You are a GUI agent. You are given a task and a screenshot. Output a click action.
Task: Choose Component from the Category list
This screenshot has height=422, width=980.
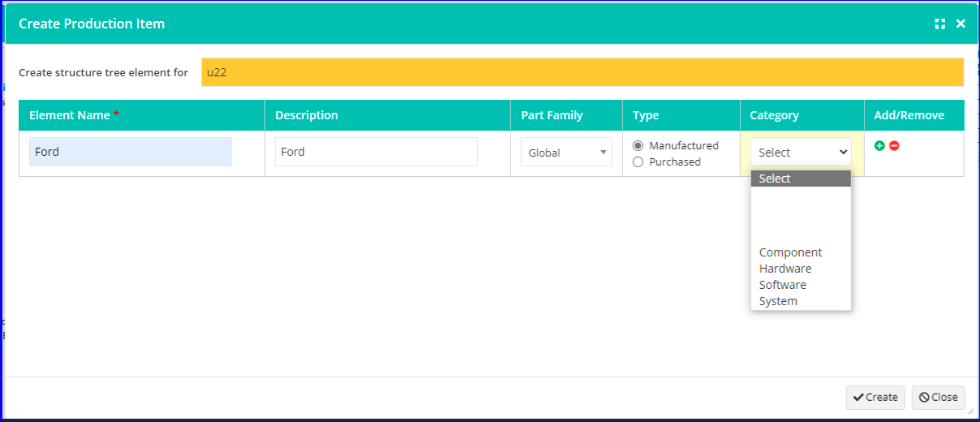801,252
